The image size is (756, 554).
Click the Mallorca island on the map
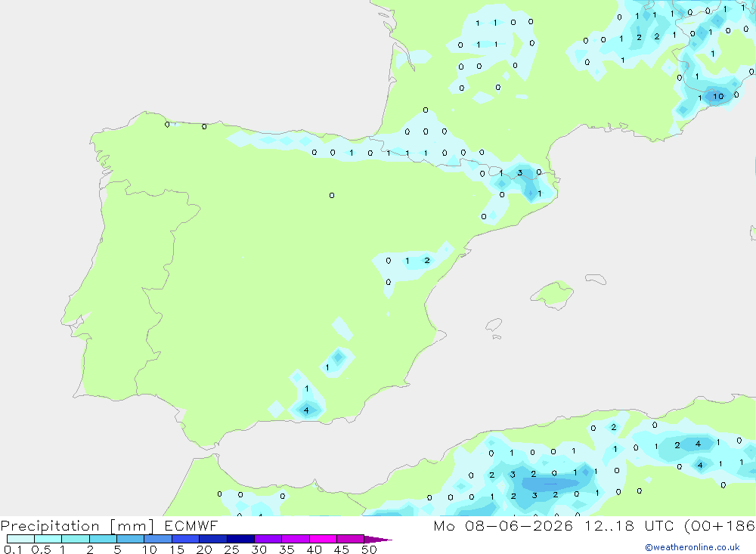[x=553, y=294]
